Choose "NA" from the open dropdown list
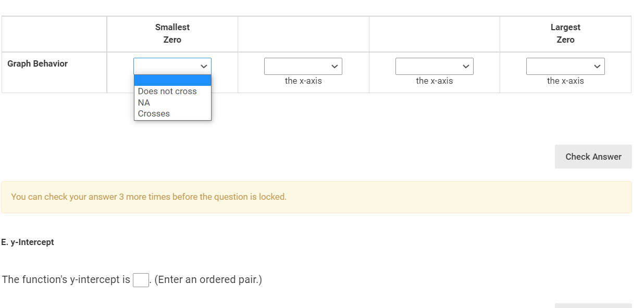 143,102
